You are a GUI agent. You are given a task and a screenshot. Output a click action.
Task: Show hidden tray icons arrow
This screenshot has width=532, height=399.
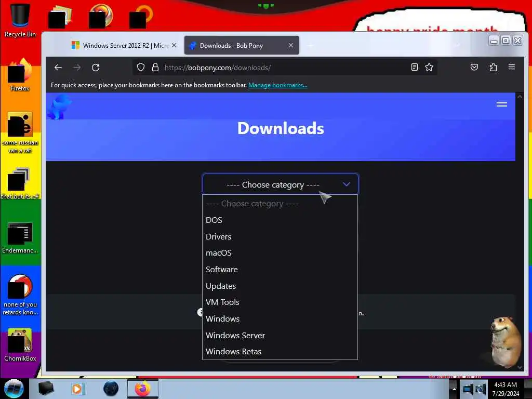coord(454,389)
